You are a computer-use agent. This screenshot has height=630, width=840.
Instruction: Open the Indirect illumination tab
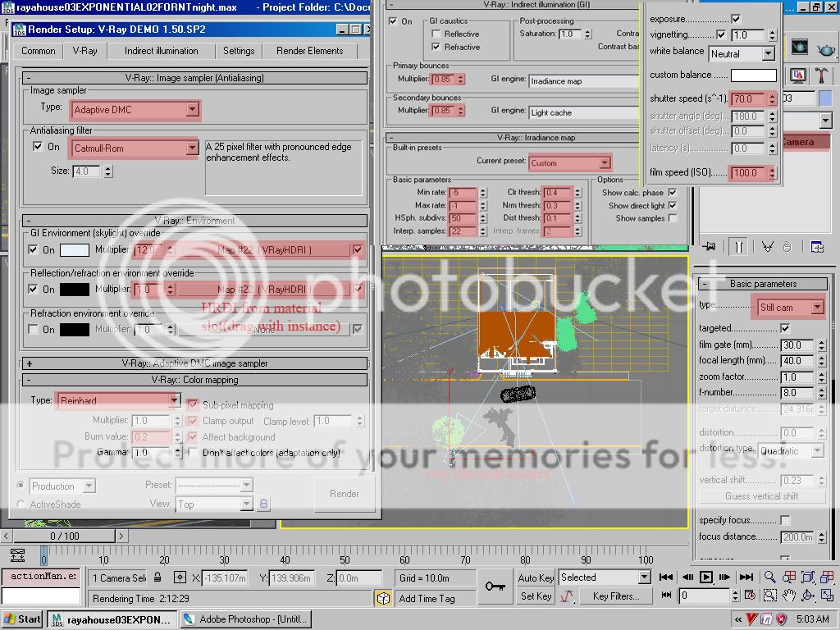tap(162, 51)
